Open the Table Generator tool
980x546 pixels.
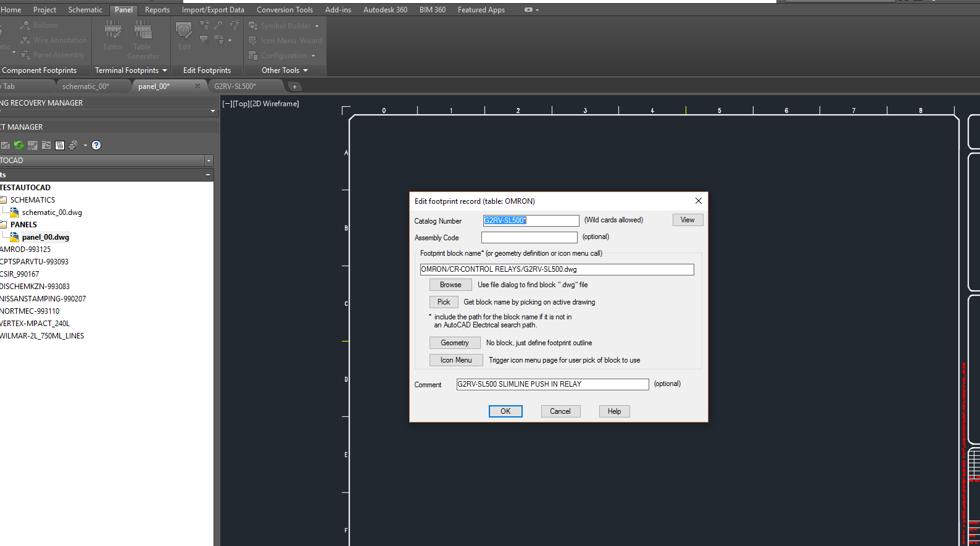click(143, 40)
